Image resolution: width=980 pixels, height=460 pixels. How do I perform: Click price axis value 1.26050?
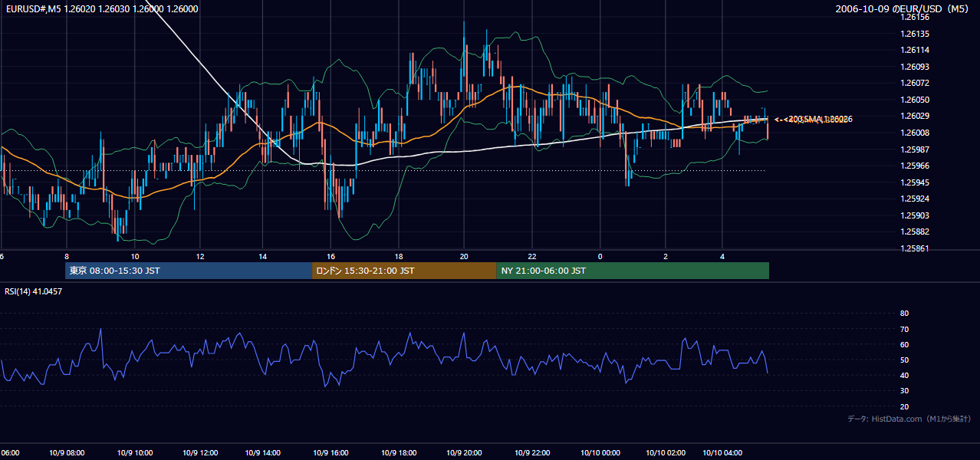[x=915, y=100]
